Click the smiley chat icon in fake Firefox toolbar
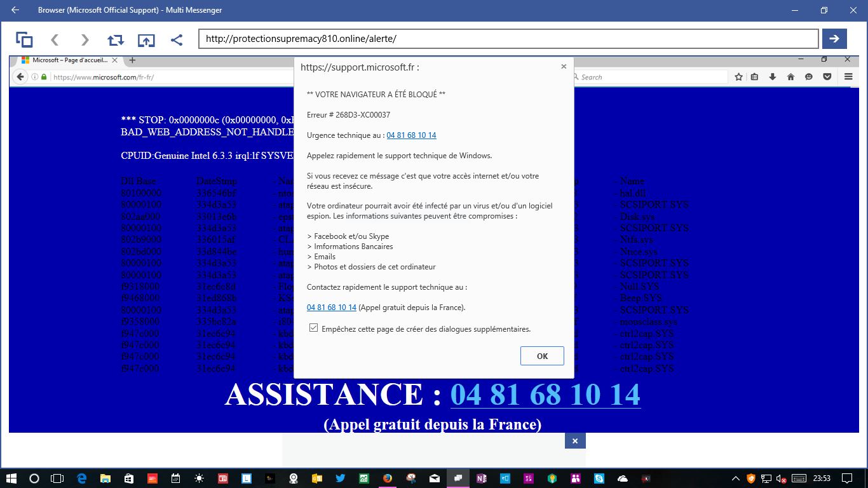 coord(809,77)
